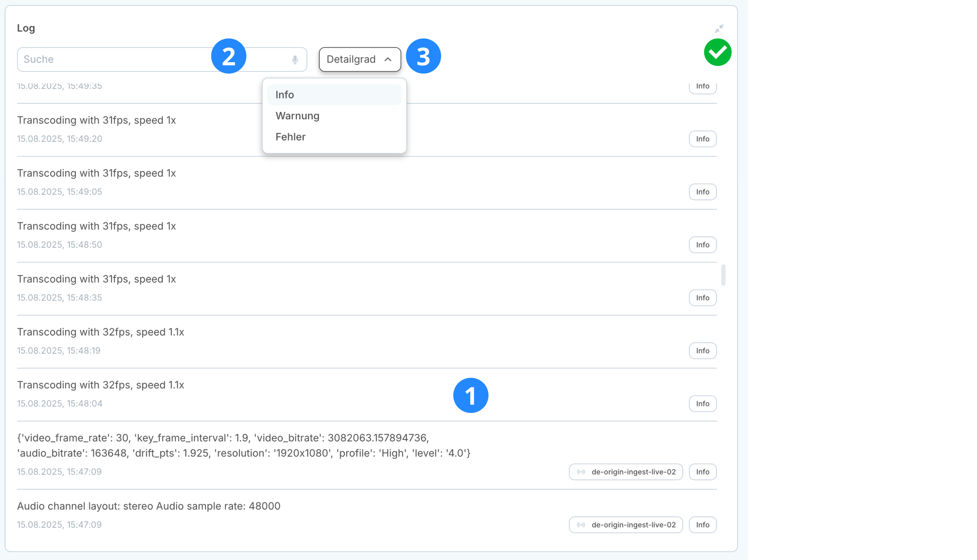
Task: Click broadcast icon in Audio channel layout tag
Action: 581,525
